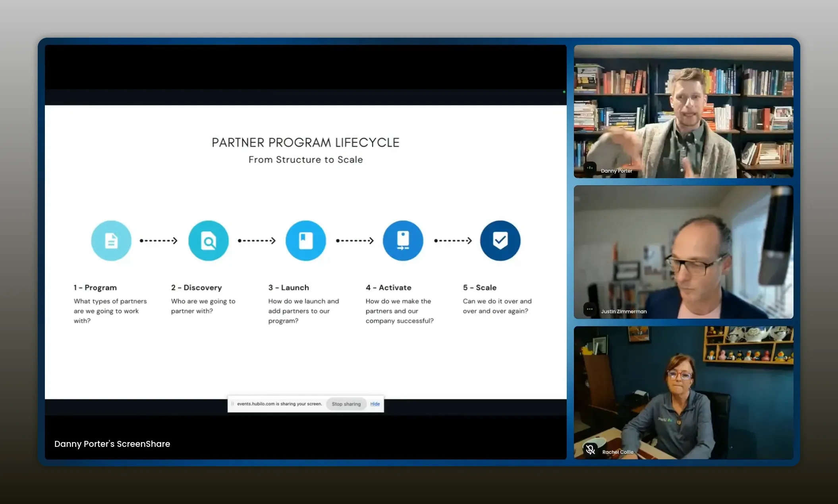
Task: Select Justin Zimmerman's video tile
Action: tap(683, 252)
